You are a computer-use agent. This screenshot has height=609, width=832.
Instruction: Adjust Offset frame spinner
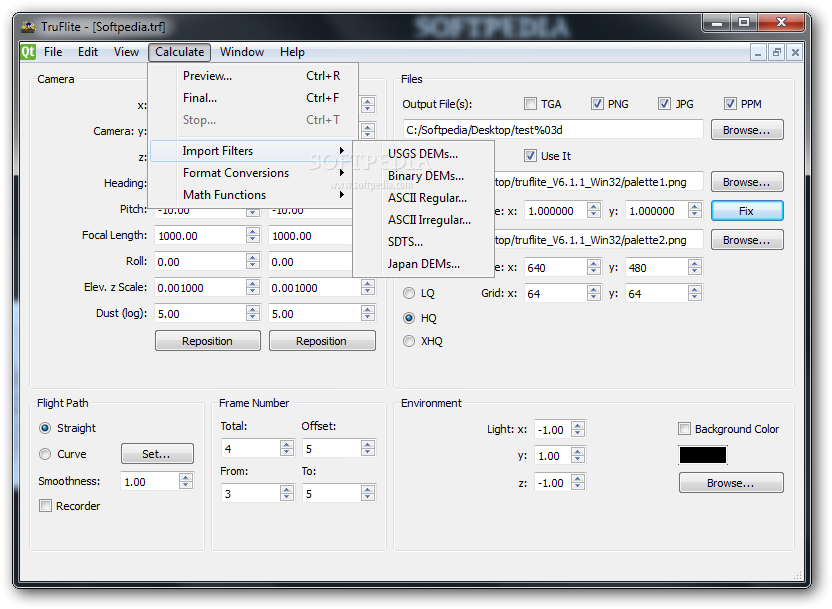click(368, 449)
